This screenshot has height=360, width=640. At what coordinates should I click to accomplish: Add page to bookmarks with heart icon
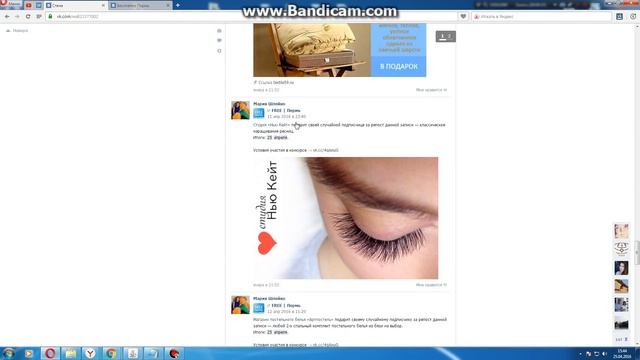463,16
